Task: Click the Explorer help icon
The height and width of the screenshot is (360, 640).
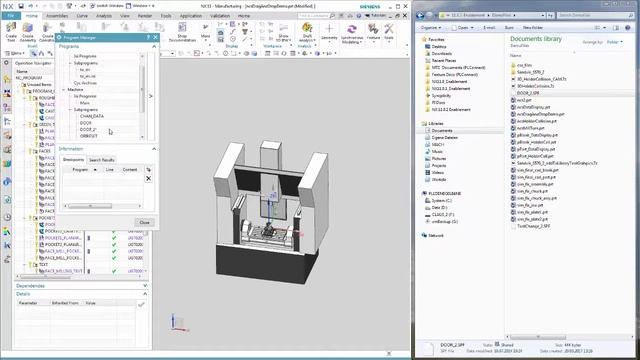Action: point(628,27)
